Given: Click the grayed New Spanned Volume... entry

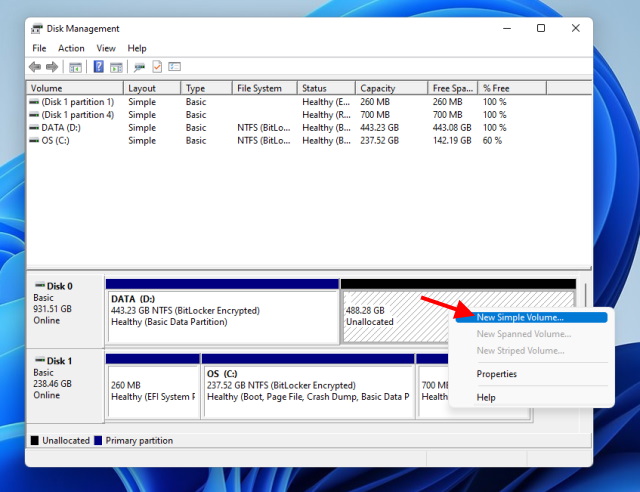Looking at the screenshot, I should (524, 334).
